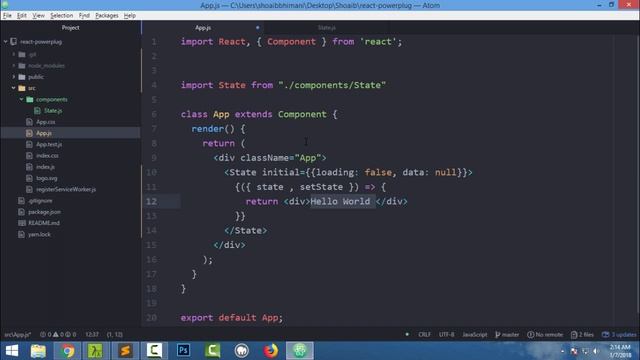Expand the node_modules folder
Viewport: 640px width, 360px height.
[14, 65]
